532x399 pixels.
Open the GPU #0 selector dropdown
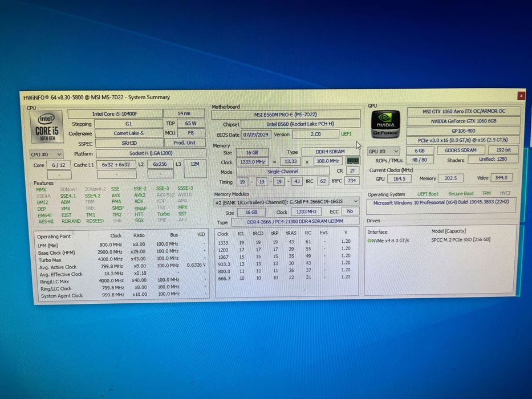384,151
